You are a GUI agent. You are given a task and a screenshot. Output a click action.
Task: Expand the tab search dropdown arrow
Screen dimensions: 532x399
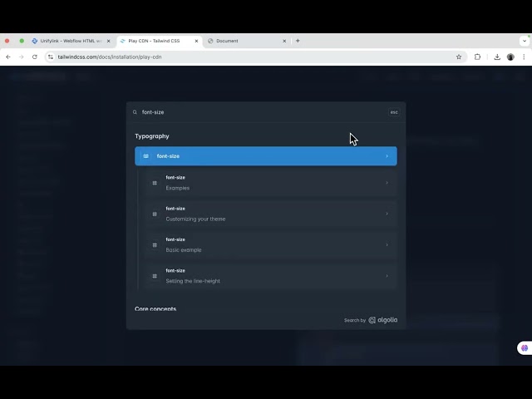(x=525, y=41)
